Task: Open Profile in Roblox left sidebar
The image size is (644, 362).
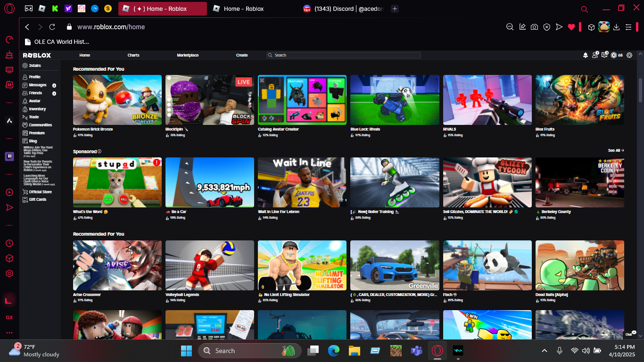Action: click(34, 77)
